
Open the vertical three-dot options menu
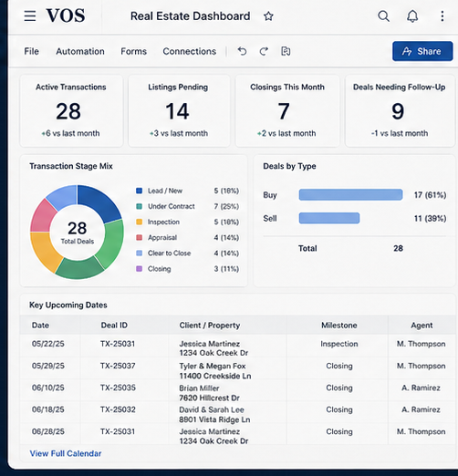click(442, 16)
